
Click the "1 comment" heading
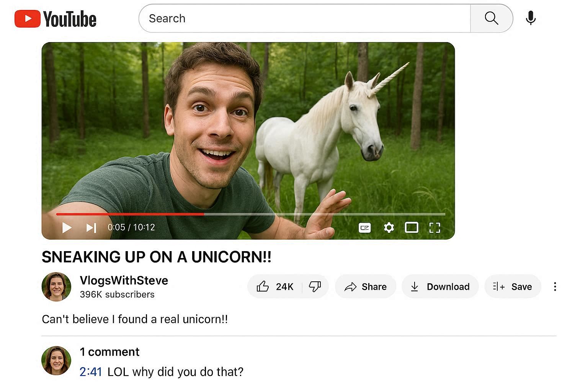tap(109, 352)
